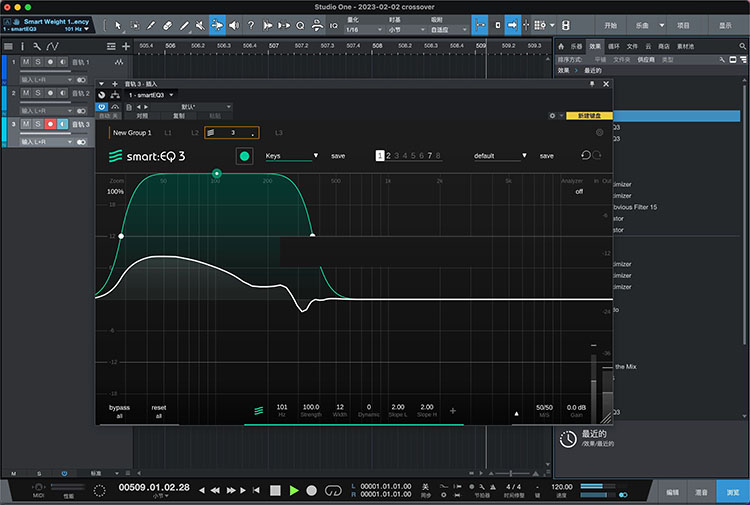Start playback with the green Play button
Image resolution: width=750 pixels, height=505 pixels.
(x=294, y=490)
